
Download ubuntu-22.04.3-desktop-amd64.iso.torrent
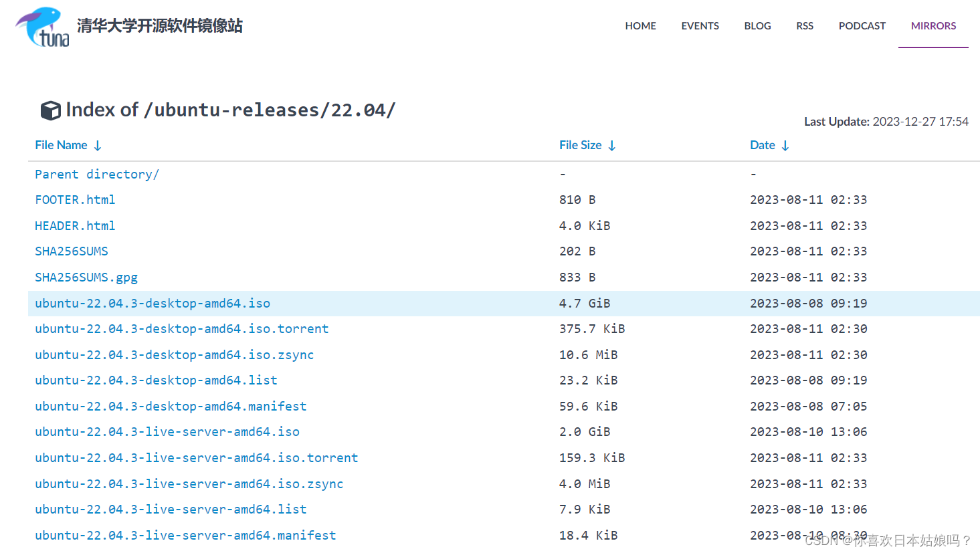point(182,329)
